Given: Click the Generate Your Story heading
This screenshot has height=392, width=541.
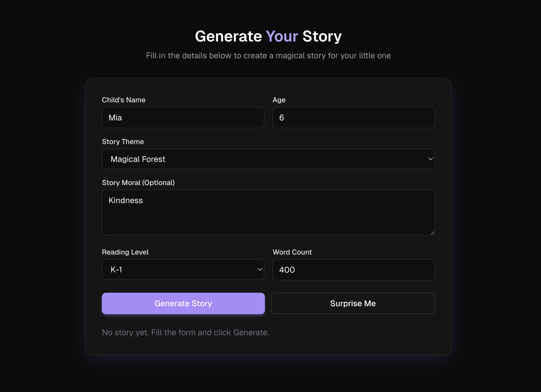Looking at the screenshot, I should (268, 36).
